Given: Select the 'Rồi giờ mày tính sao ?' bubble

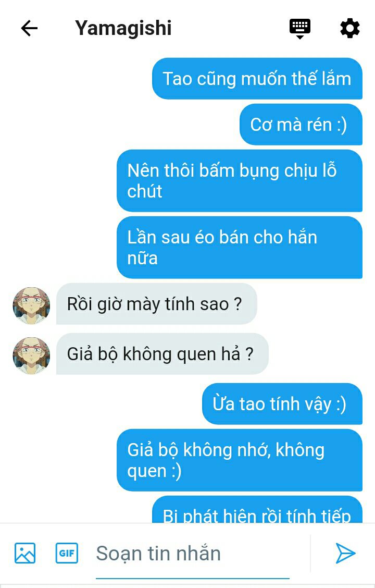Looking at the screenshot, I should [157, 304].
